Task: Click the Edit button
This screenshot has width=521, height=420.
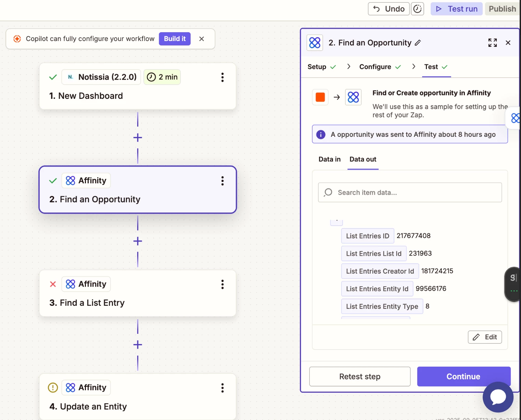Action: pos(485,337)
